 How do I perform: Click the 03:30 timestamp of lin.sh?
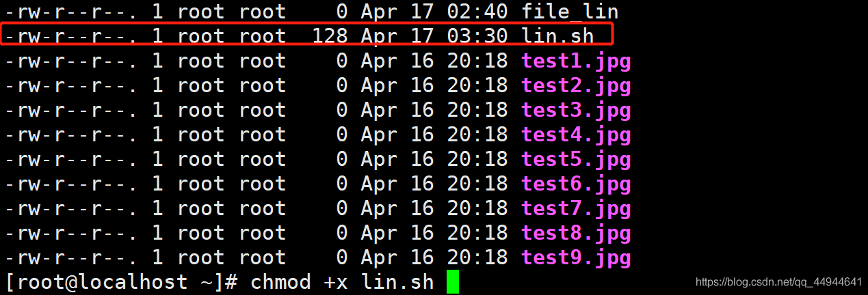tap(477, 36)
